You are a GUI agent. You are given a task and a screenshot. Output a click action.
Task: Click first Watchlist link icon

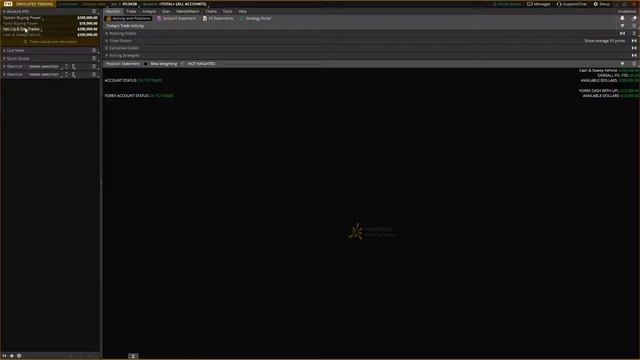pos(74,67)
